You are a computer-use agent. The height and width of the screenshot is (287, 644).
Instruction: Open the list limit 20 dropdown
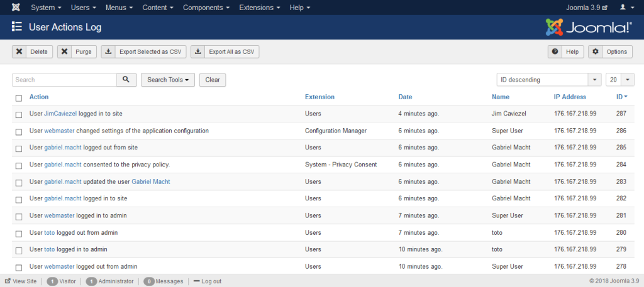click(619, 80)
